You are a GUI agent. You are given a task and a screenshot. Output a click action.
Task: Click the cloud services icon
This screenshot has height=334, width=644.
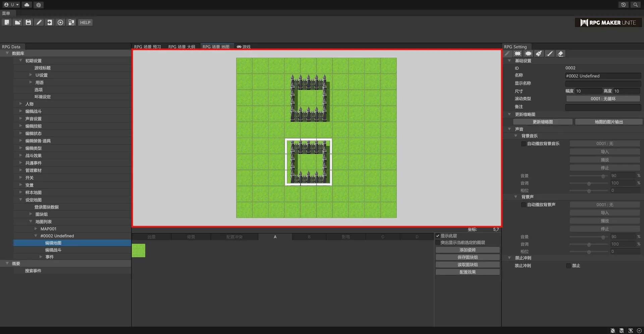tap(27, 5)
